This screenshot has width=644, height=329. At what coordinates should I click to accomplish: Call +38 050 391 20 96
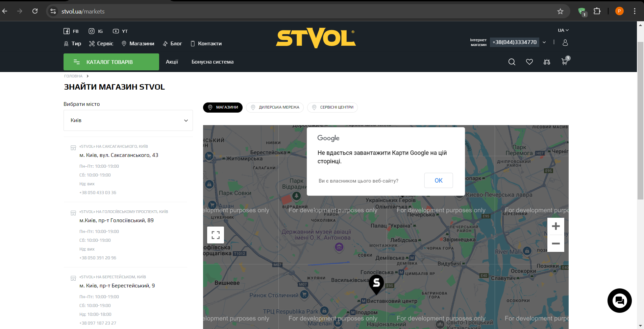click(98, 258)
